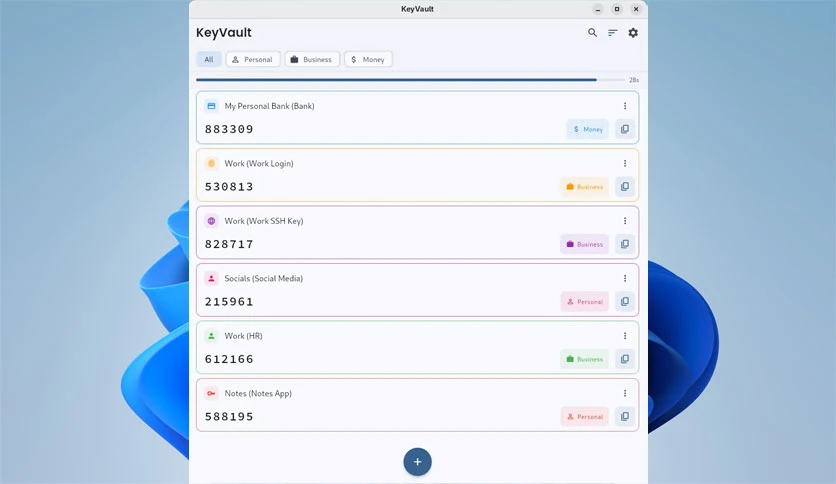This screenshot has width=836, height=484.
Task: Click the KeyVault app heading
Action: pyautogui.click(x=224, y=33)
